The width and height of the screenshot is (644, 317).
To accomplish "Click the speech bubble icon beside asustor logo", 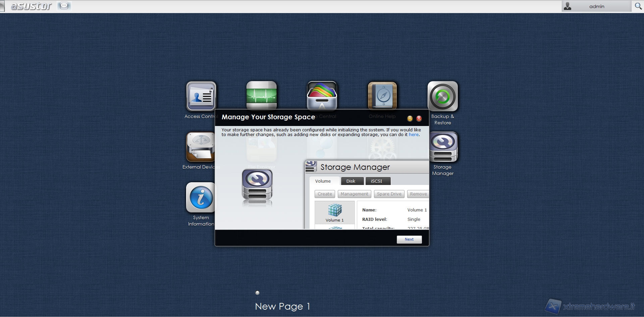I will click(x=64, y=6).
